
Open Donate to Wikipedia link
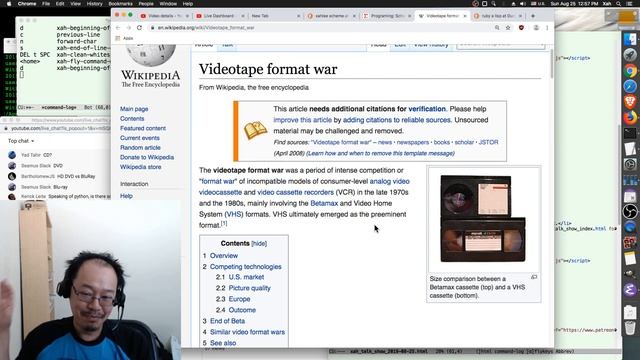point(147,157)
